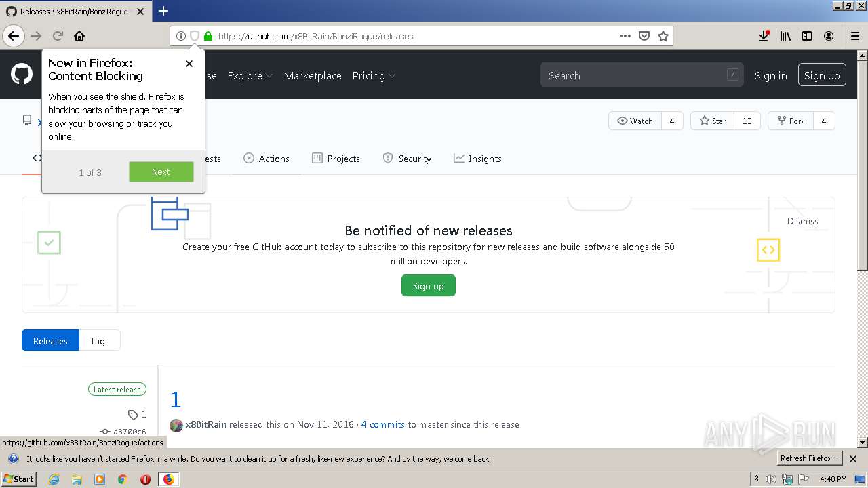868x488 pixels.
Task: Click red Opera taskbar icon
Action: (x=145, y=479)
